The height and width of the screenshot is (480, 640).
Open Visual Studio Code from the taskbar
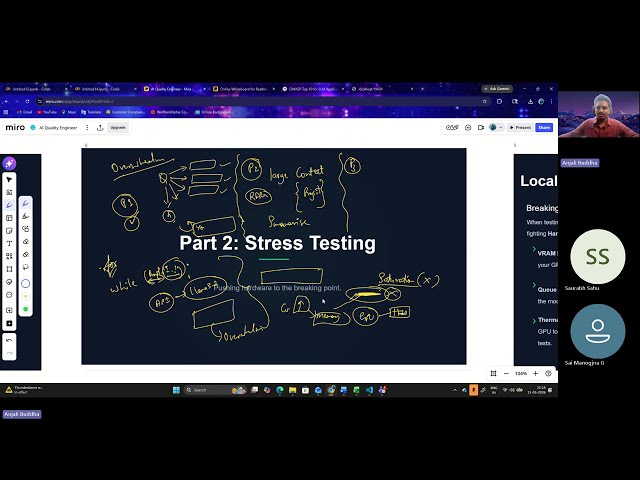coord(369,390)
